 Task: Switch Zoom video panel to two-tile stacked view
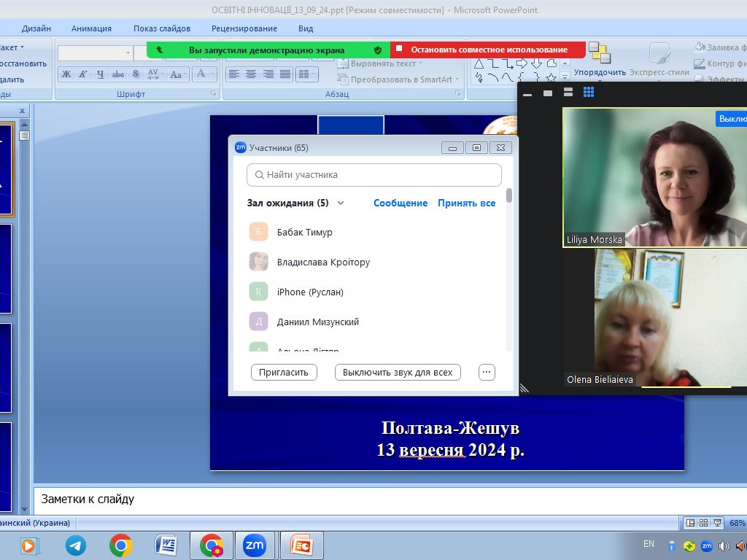pos(568,93)
